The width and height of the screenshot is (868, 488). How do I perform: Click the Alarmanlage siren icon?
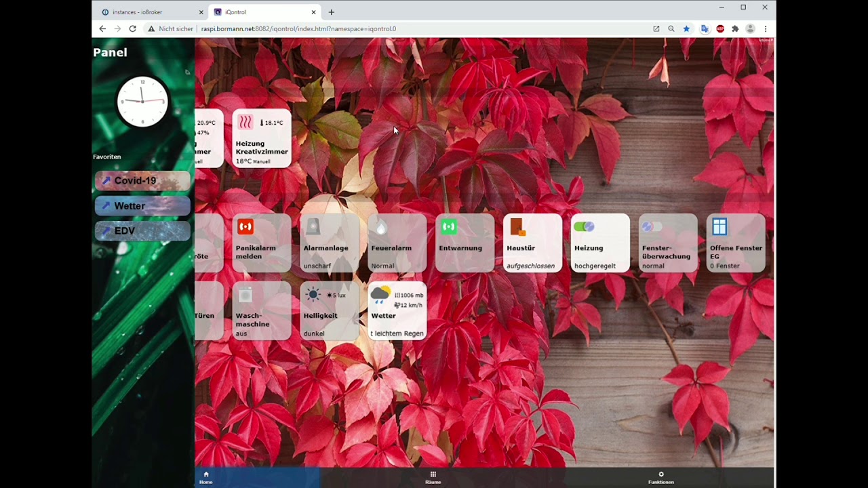point(313,226)
